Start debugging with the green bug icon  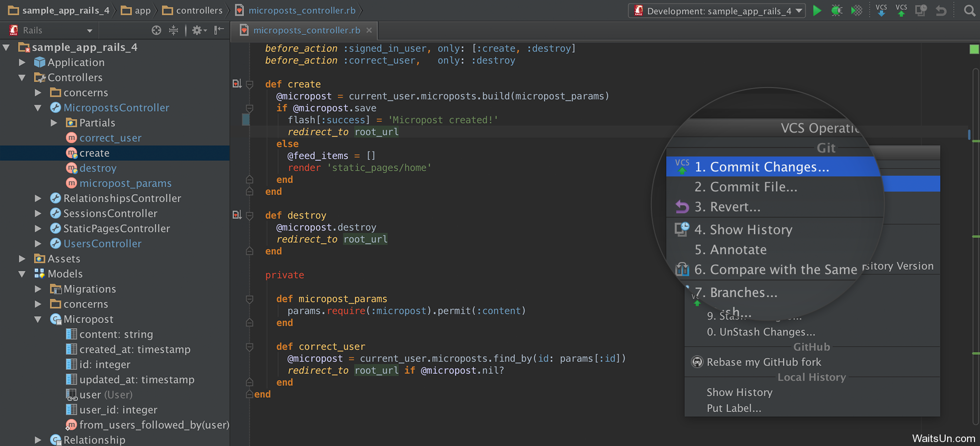pos(837,10)
